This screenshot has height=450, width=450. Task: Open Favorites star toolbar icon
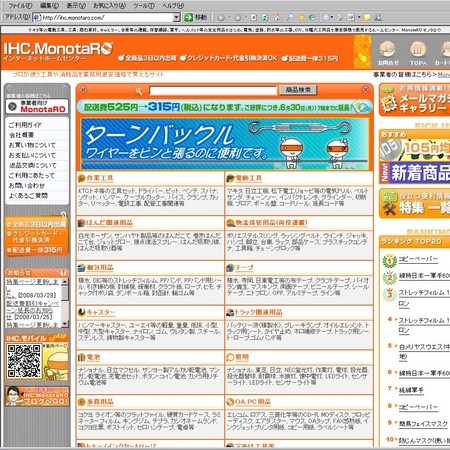point(301,17)
